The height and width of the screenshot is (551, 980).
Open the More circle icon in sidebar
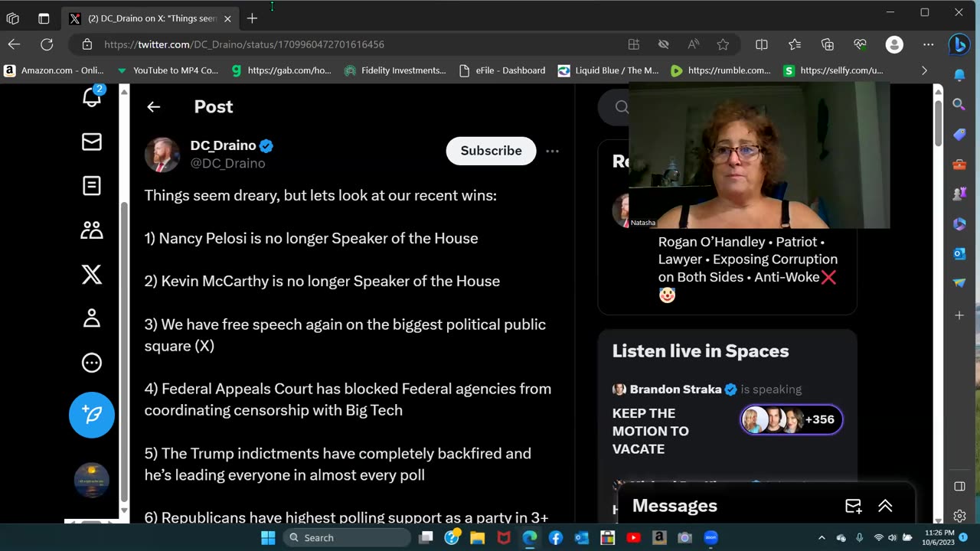tap(92, 363)
